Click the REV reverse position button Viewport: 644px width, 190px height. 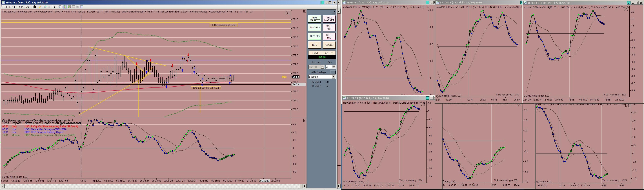click(x=315, y=45)
